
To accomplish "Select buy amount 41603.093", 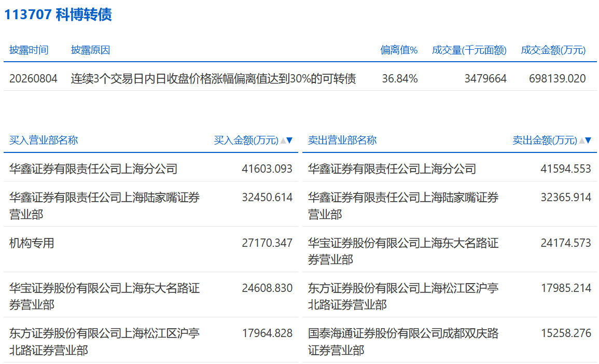I will (x=267, y=169).
